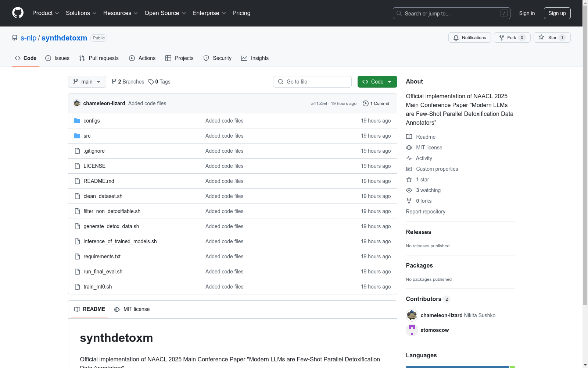Open the s-nlp organization link
The width and height of the screenshot is (588, 368).
click(x=28, y=38)
